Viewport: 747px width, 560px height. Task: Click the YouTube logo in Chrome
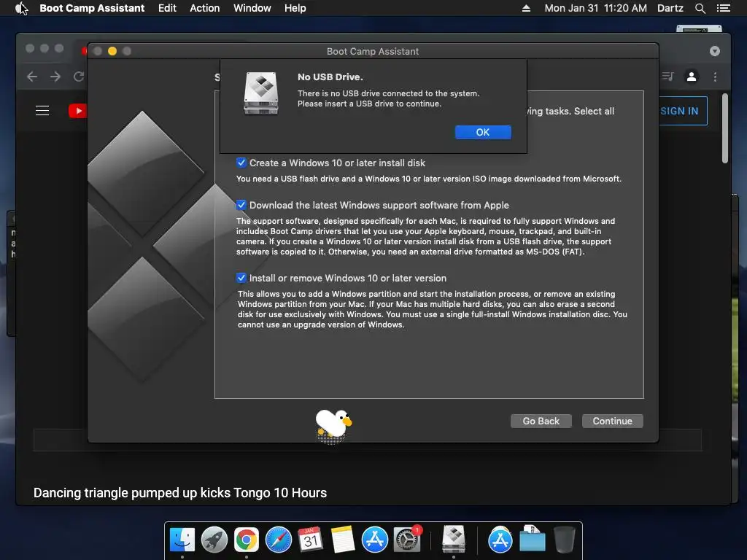click(77, 111)
